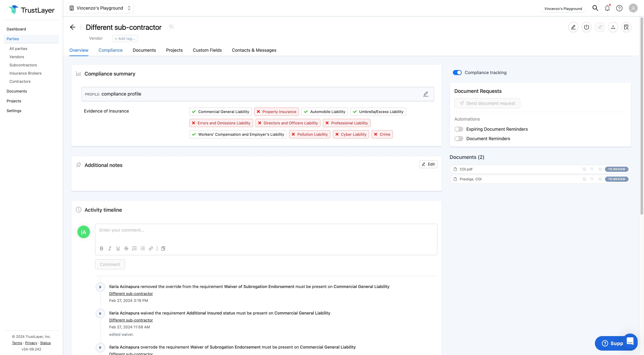Expand the removed override timeline entry
Image resolution: width=644 pixels, height=355 pixels.
(100, 287)
